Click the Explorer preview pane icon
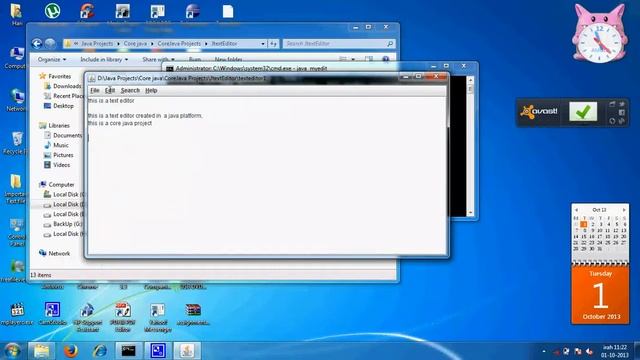 369,60
